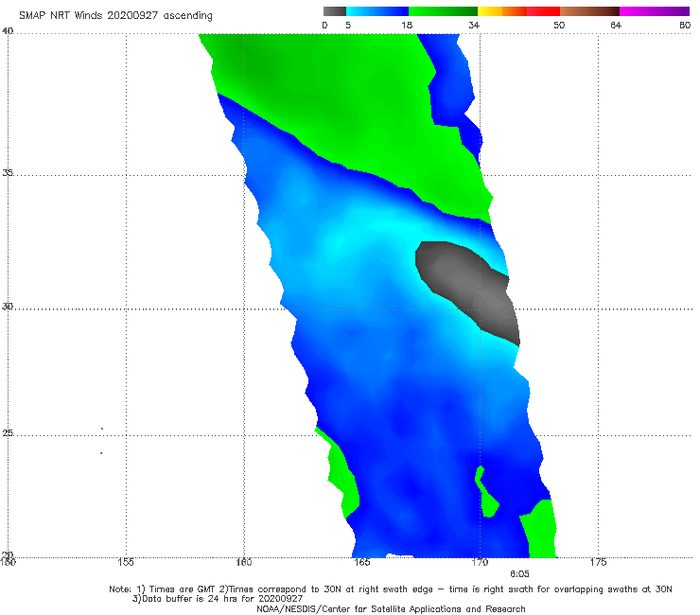This screenshot has height=615, width=700.
Task: Click the red segment of the color bar
Action: pyautogui.click(x=543, y=11)
